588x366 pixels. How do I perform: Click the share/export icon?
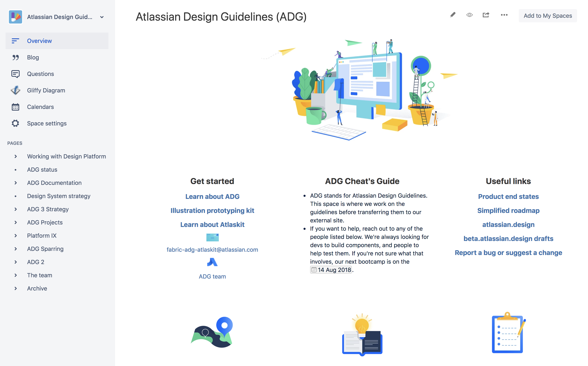486,16
